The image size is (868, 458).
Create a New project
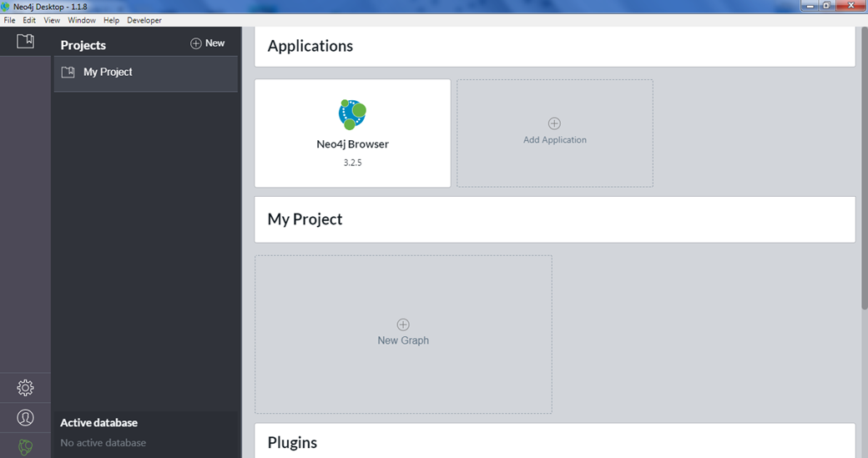[x=208, y=43]
